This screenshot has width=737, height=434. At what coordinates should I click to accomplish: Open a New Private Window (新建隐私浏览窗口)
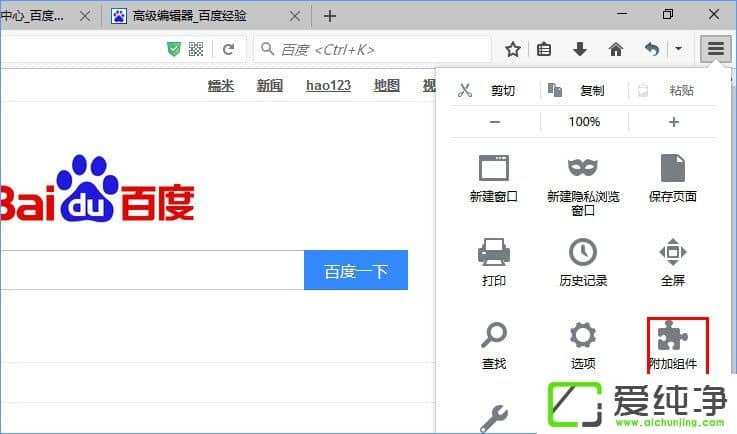pyautogui.click(x=583, y=168)
